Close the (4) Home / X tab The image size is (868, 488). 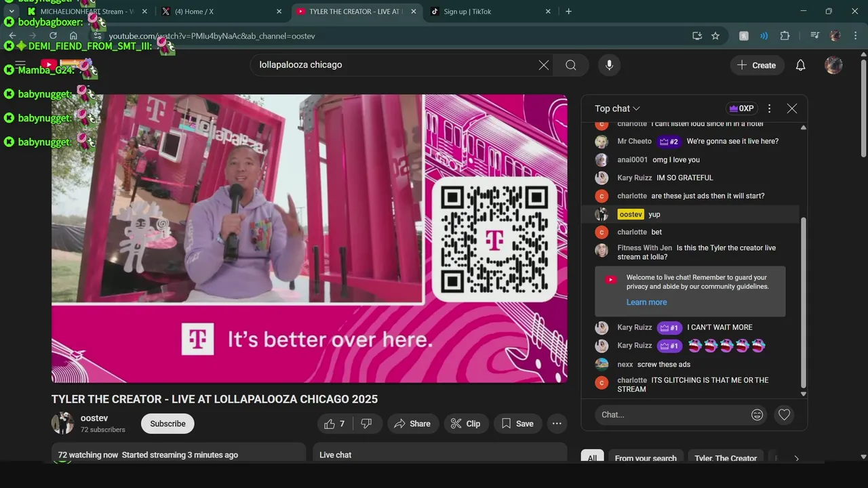pos(279,12)
